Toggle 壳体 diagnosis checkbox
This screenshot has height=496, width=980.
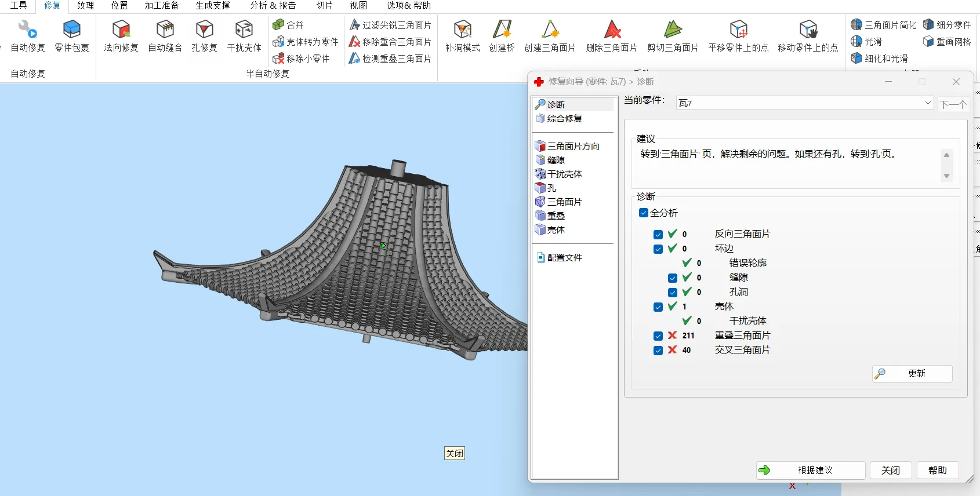point(658,307)
